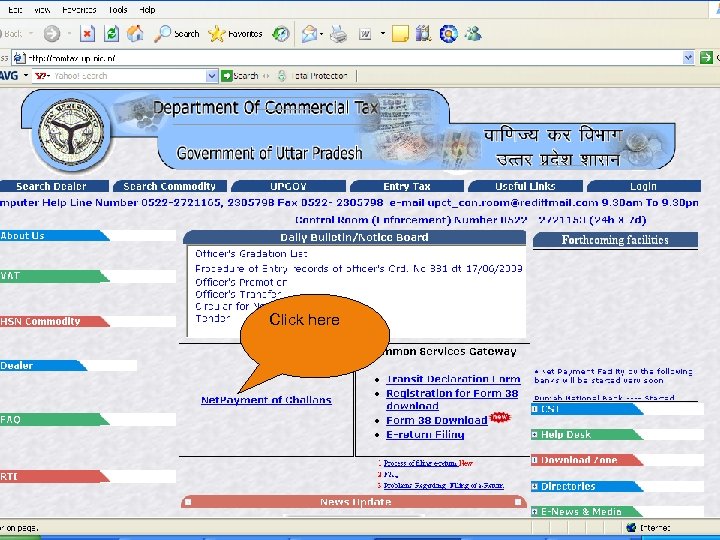This screenshot has height=540, width=720.
Task: Open the Tools menu
Action: [x=118, y=10]
